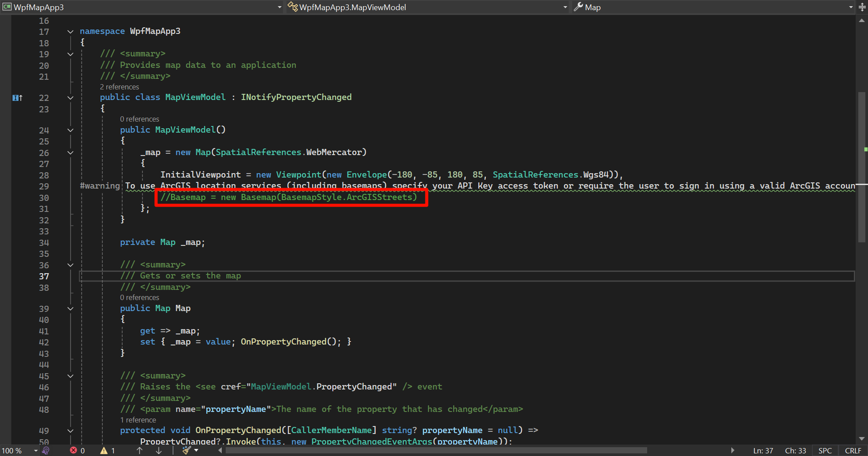
Task: Go to previous issue with up arrow
Action: (139, 450)
